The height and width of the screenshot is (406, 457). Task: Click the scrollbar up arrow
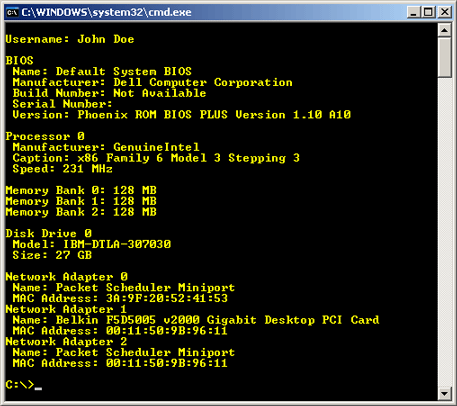coord(444,30)
